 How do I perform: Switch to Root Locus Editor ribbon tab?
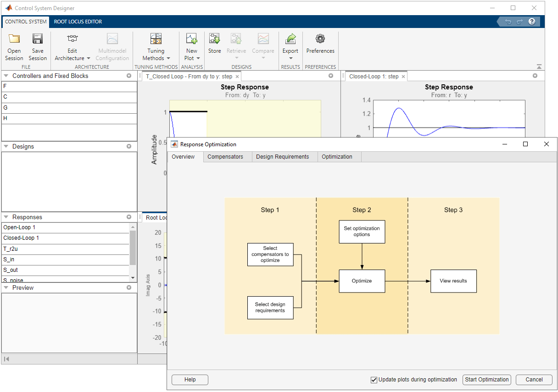point(78,22)
